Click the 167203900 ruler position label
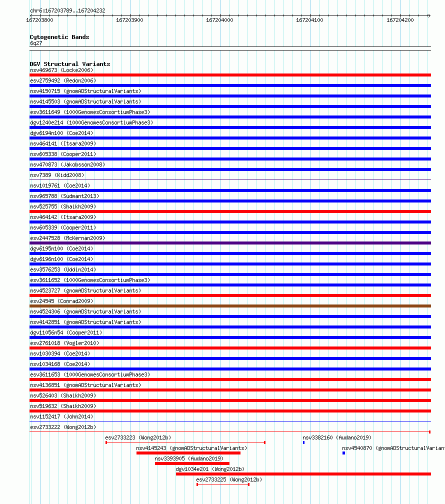 [x=129, y=20]
